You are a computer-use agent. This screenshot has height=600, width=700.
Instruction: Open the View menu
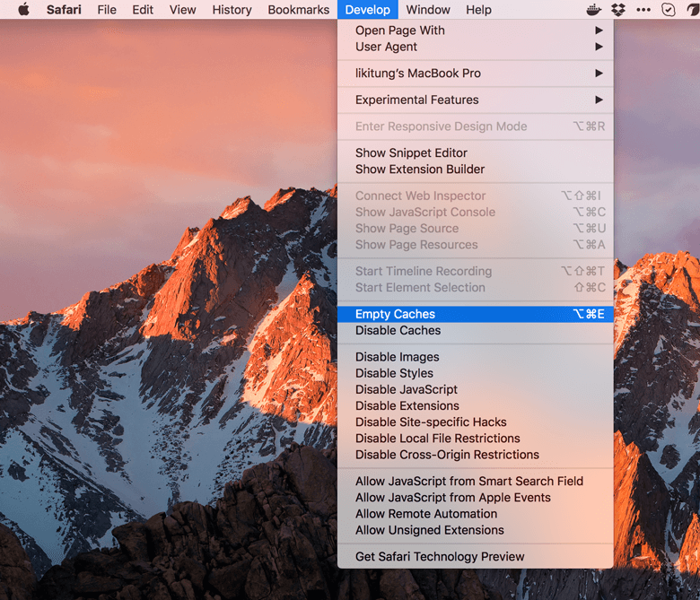pyautogui.click(x=182, y=9)
